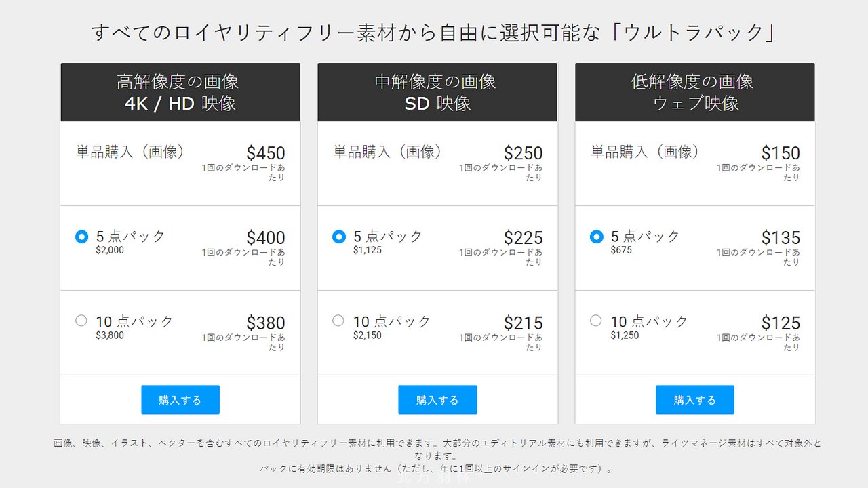Click the 低解像度の画像 ウェブ映像 header
Screen dimensions: 868x488
tap(695, 92)
